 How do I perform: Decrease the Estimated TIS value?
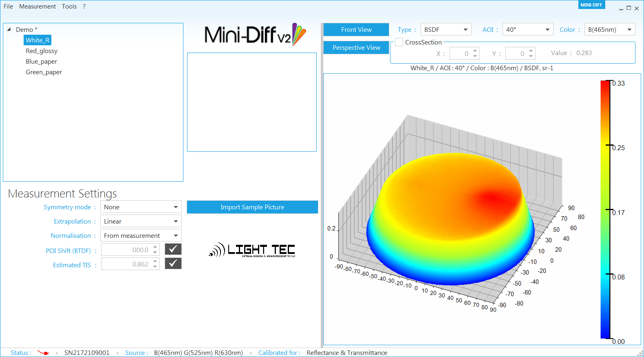(x=155, y=267)
